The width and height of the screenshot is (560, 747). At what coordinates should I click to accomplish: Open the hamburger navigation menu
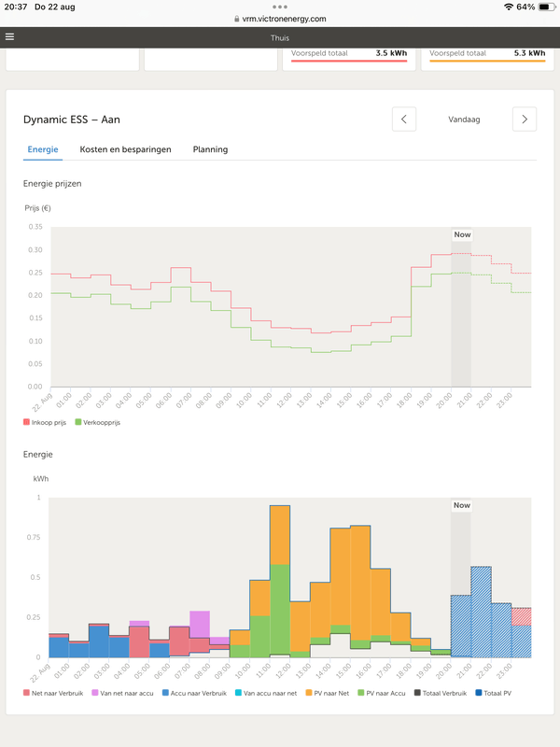[10, 37]
